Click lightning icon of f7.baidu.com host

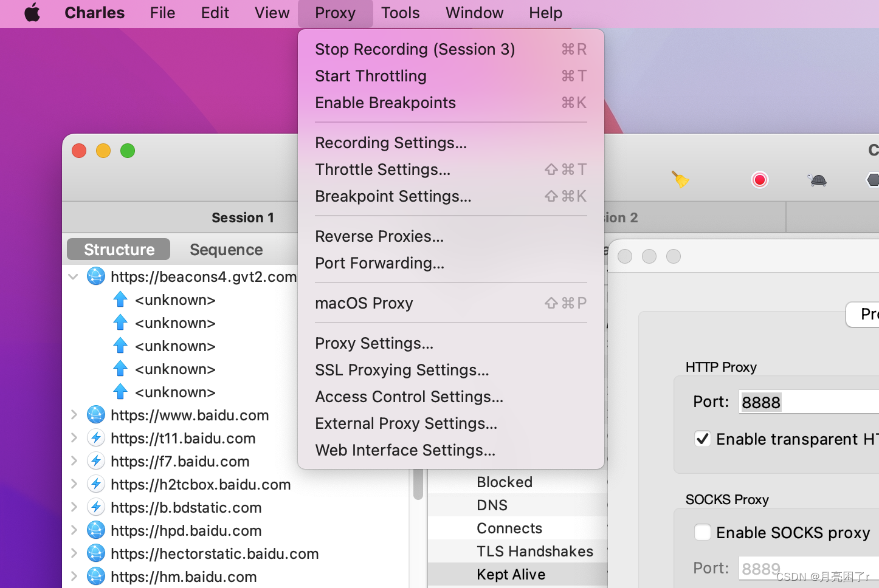[x=96, y=461]
